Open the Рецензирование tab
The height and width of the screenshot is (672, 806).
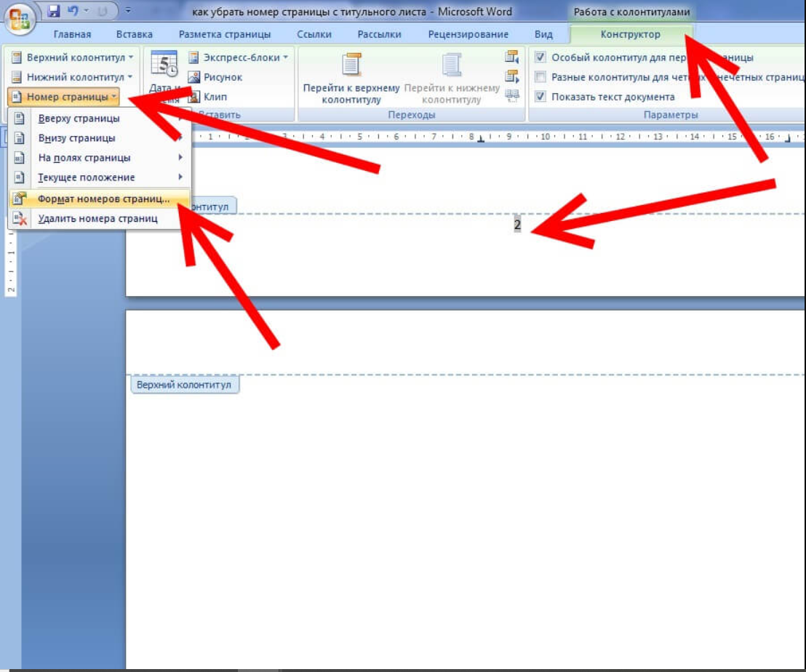pyautogui.click(x=468, y=34)
